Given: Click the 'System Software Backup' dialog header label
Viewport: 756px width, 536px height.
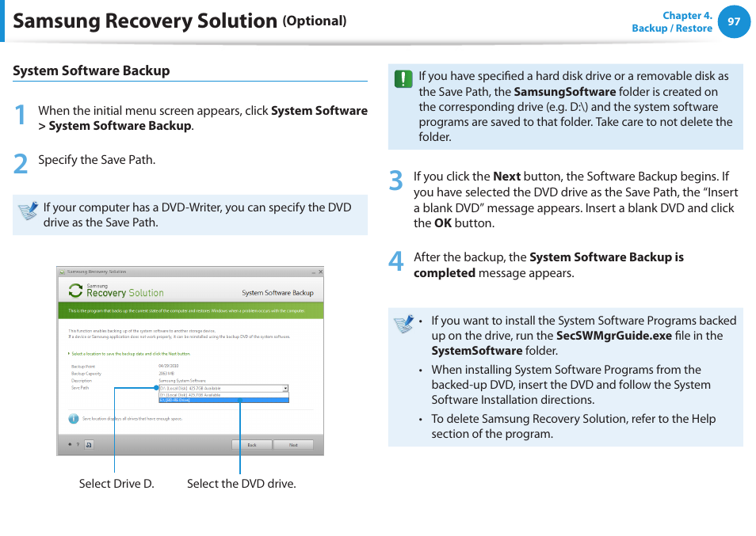Looking at the screenshot, I should [x=277, y=293].
